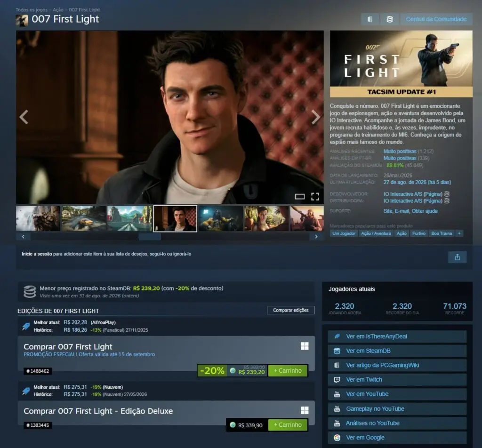Screen dimensions: 482x448
Task: Click SteamDB lowest price logo icon
Action: point(30,292)
